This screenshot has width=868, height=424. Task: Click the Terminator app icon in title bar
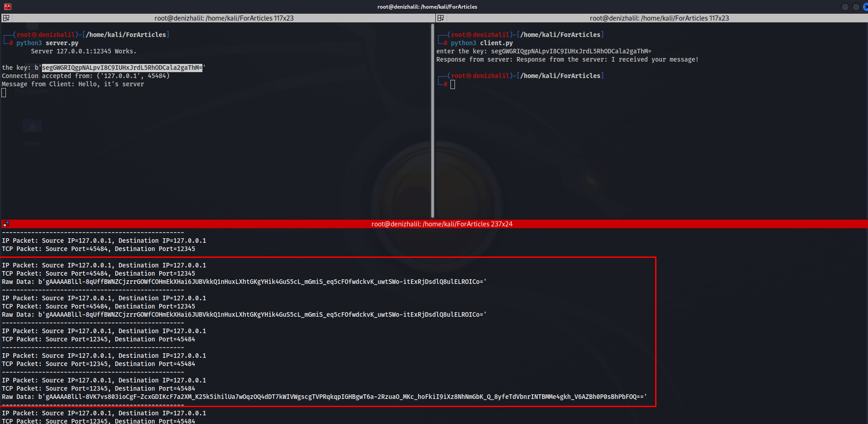point(7,7)
